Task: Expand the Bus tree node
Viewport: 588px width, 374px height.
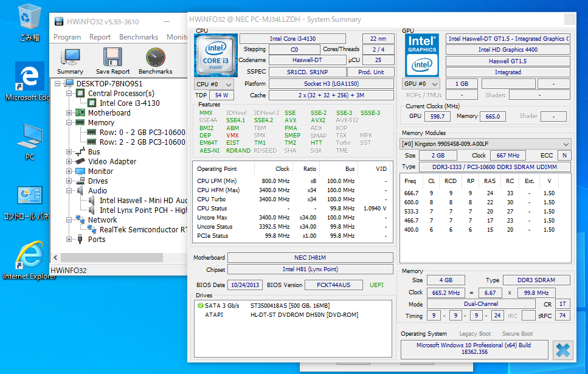Action: point(69,152)
